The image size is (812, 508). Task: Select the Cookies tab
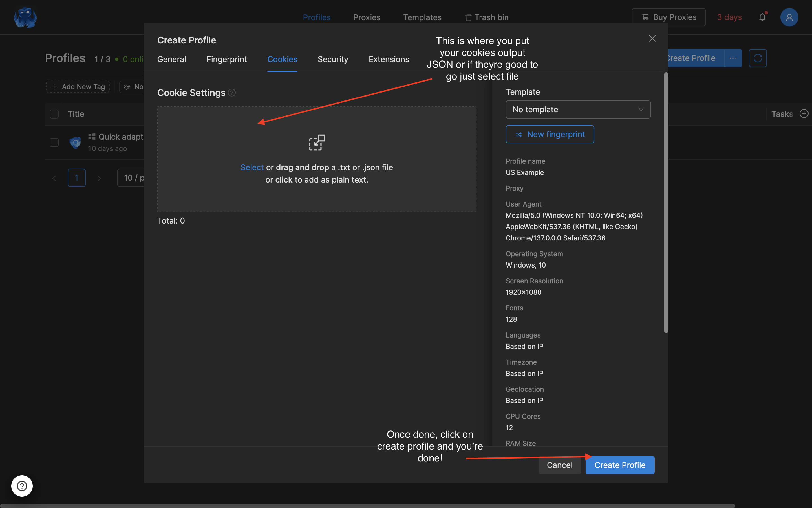point(282,59)
